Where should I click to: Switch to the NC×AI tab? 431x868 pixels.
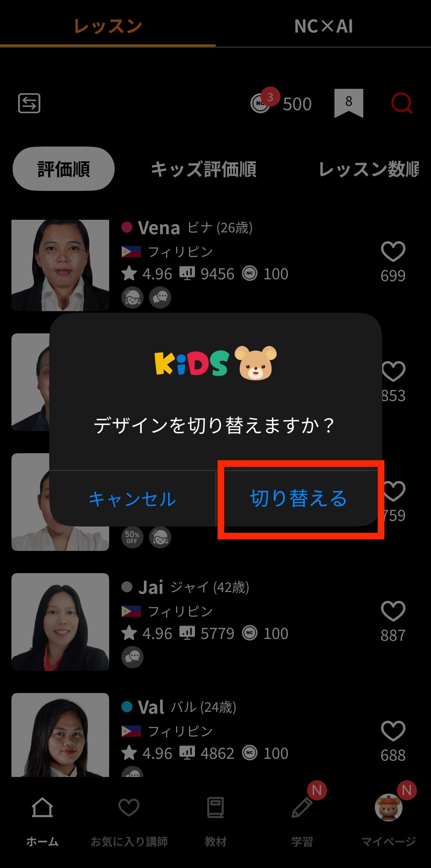tap(323, 26)
